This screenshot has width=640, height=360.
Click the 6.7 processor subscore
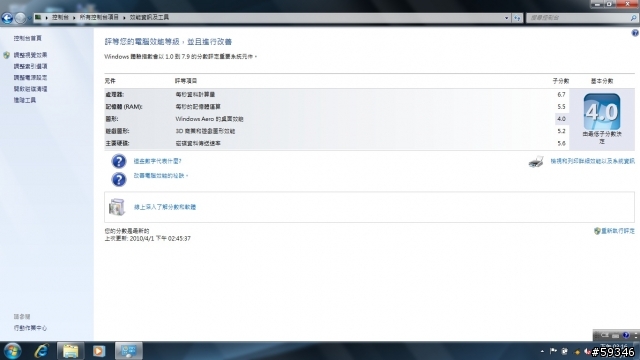click(561, 94)
